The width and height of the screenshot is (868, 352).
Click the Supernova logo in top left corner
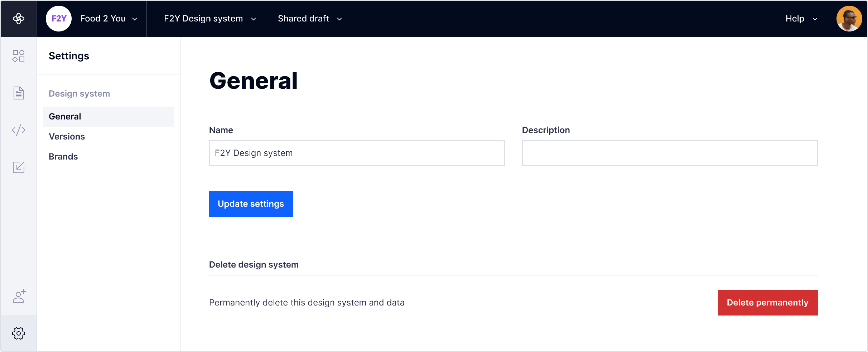[x=18, y=18]
